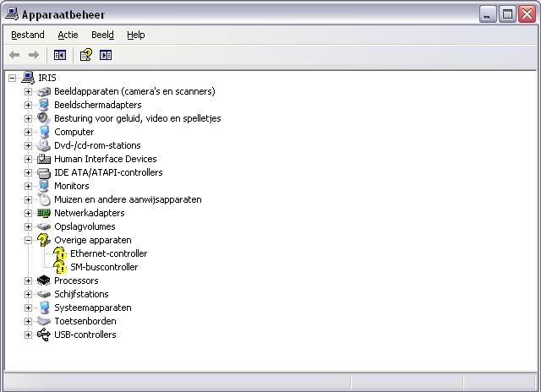This screenshot has width=541, height=392.
Task: Select the Toetsenborden label
Action: (x=85, y=321)
